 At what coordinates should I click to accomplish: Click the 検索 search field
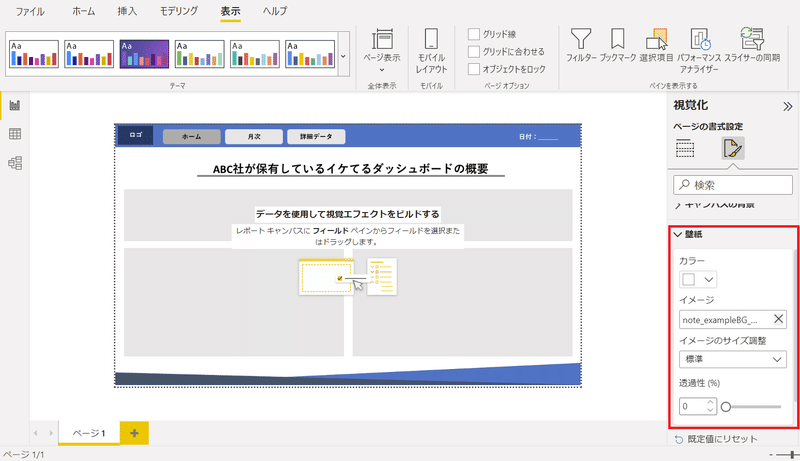click(x=733, y=185)
